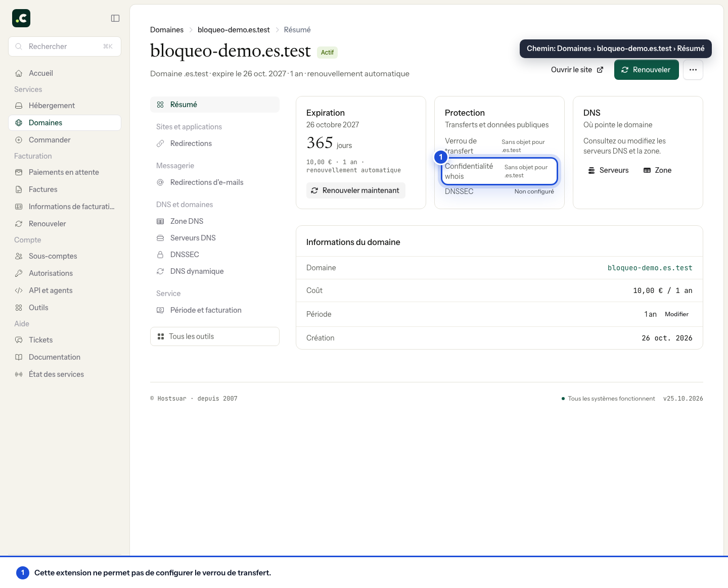Click Renouveler maintenant button
728x588 pixels.
[356, 190]
